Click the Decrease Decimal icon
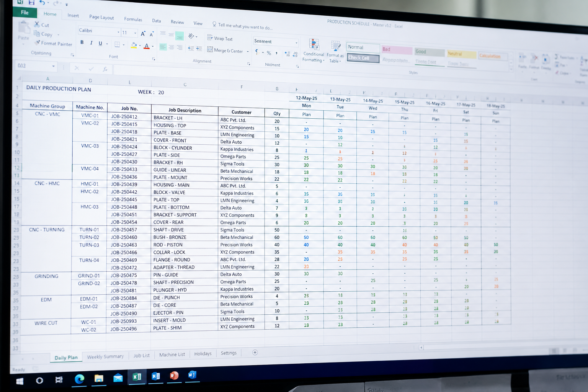Image resolution: width=588 pixels, height=392 pixels. (295, 54)
